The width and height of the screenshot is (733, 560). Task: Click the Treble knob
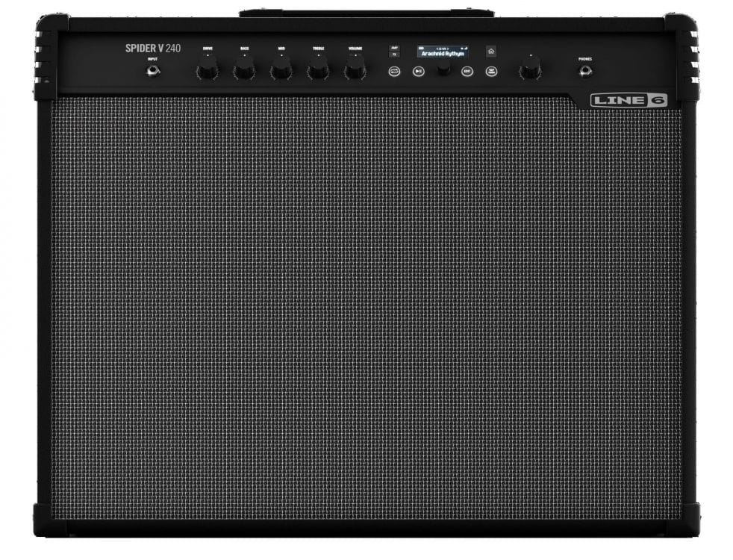pyautogui.click(x=318, y=71)
